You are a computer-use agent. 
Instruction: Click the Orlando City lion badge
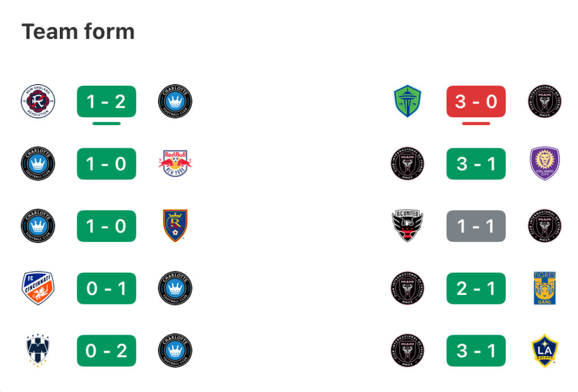coord(545,164)
